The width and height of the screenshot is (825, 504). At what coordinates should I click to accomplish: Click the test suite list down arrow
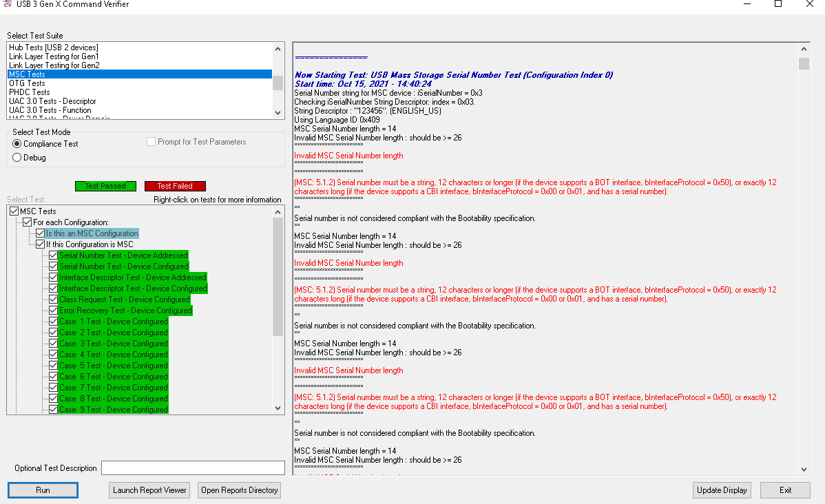click(278, 113)
